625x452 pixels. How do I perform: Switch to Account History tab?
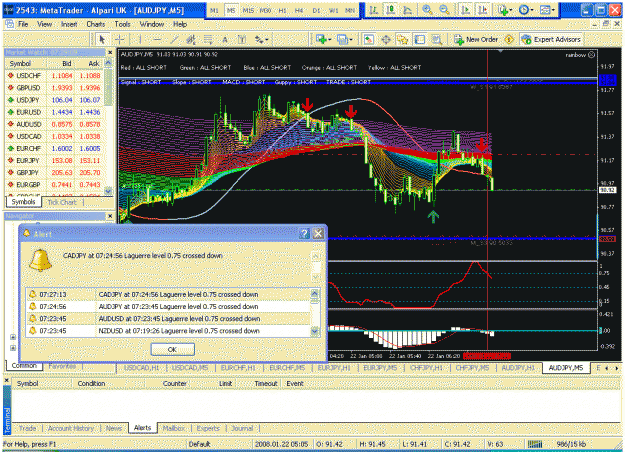click(71, 428)
